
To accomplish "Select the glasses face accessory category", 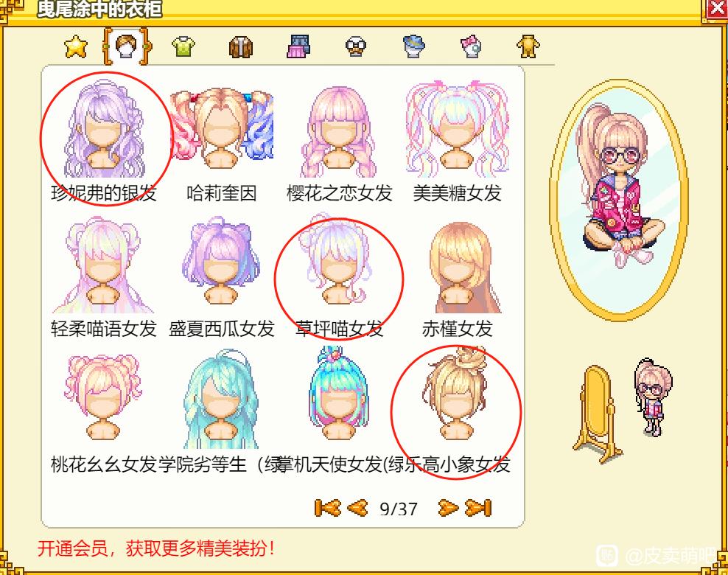I will click(x=356, y=47).
